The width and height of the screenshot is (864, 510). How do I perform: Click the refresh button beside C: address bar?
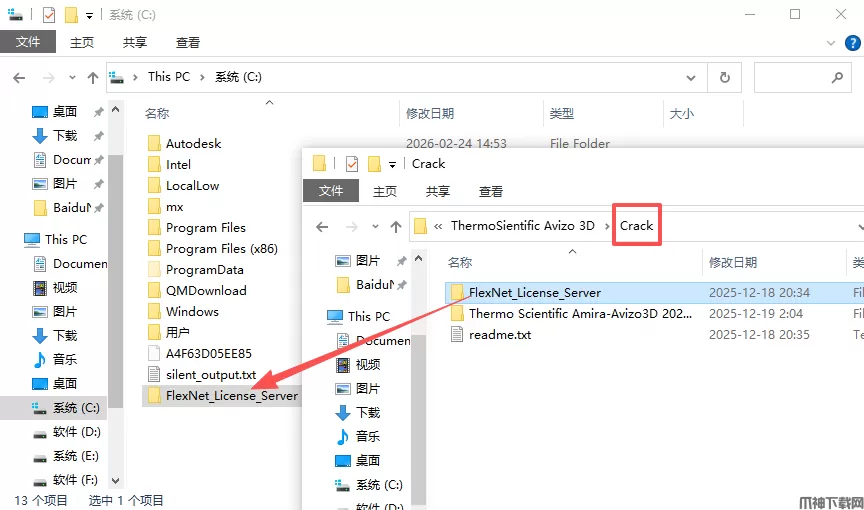tap(725, 77)
